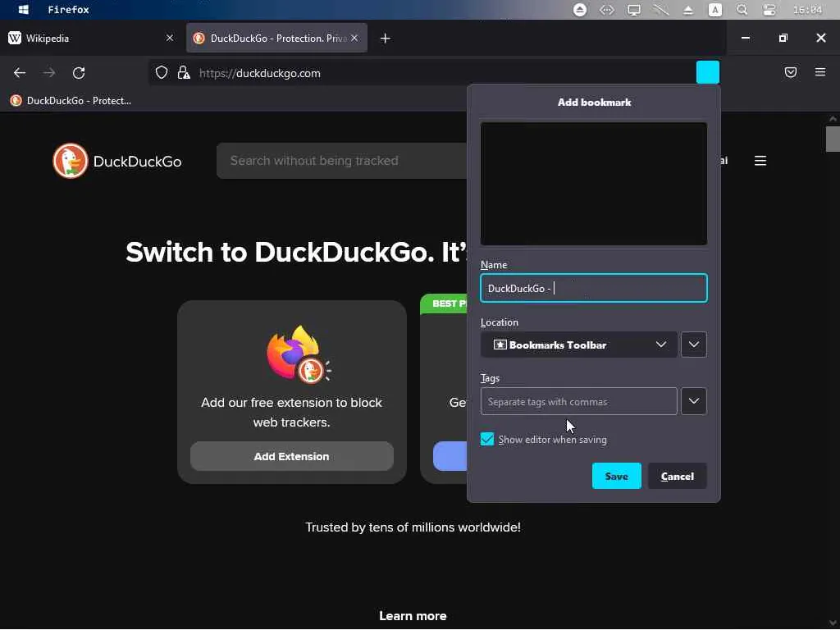Click the Add bookmark panel title
840x630 pixels.
(x=594, y=103)
